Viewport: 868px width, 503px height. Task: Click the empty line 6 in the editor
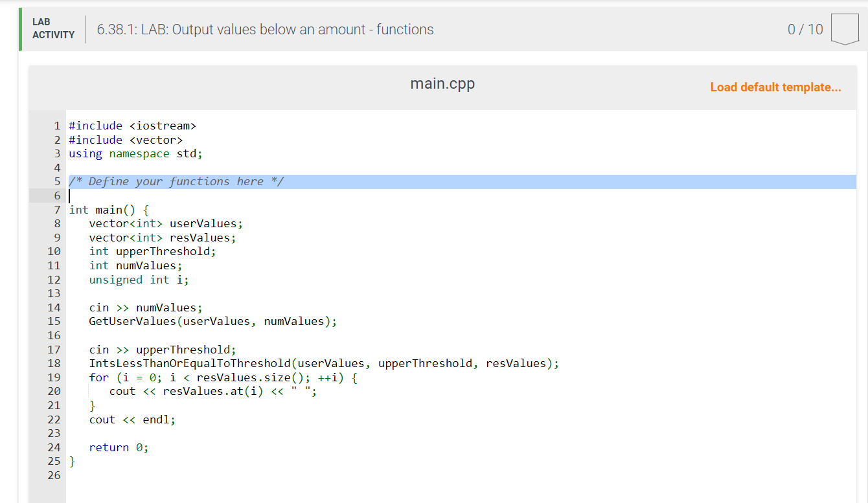[x=130, y=196]
